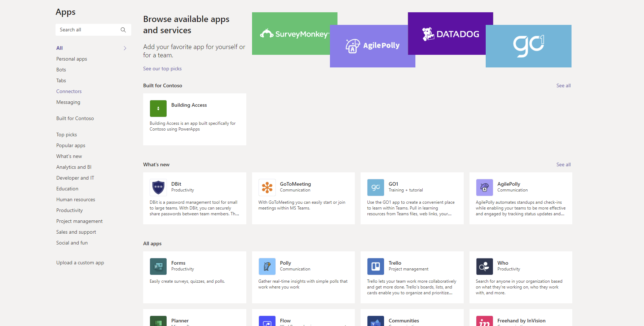
Task: Click Upload a custom app
Action: 80,263
